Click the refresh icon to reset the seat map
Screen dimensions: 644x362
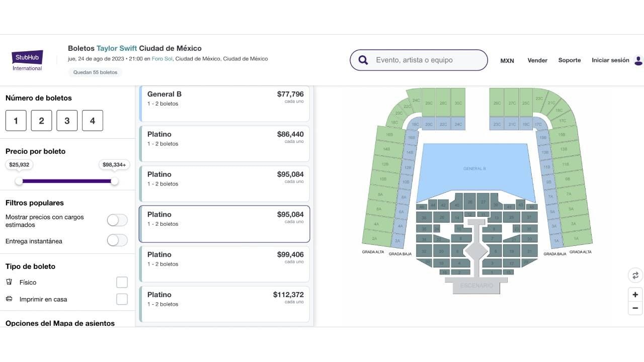click(635, 275)
